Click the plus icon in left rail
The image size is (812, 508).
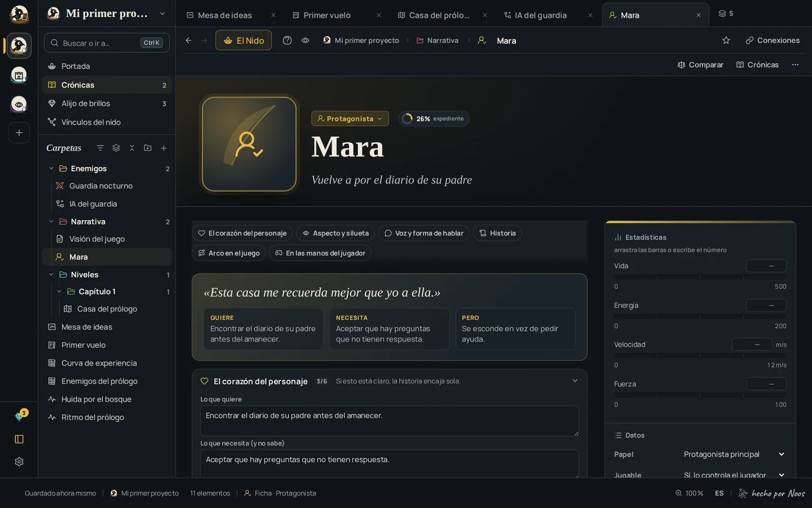(19, 133)
